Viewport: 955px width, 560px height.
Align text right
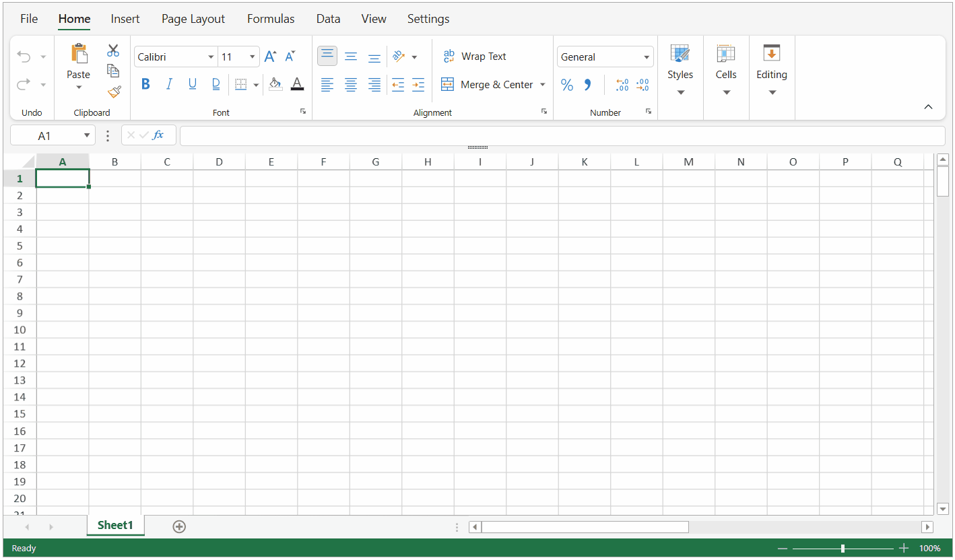coord(374,84)
